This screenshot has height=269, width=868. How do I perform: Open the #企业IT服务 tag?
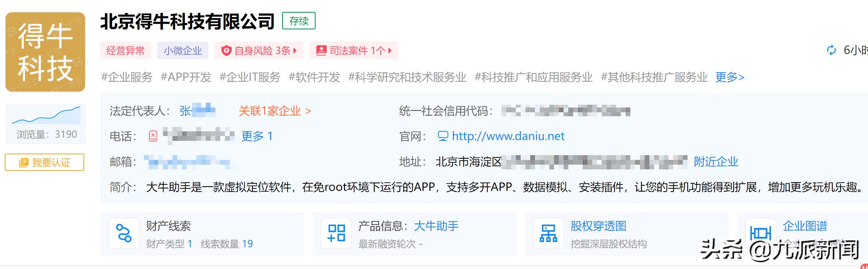pos(250,77)
